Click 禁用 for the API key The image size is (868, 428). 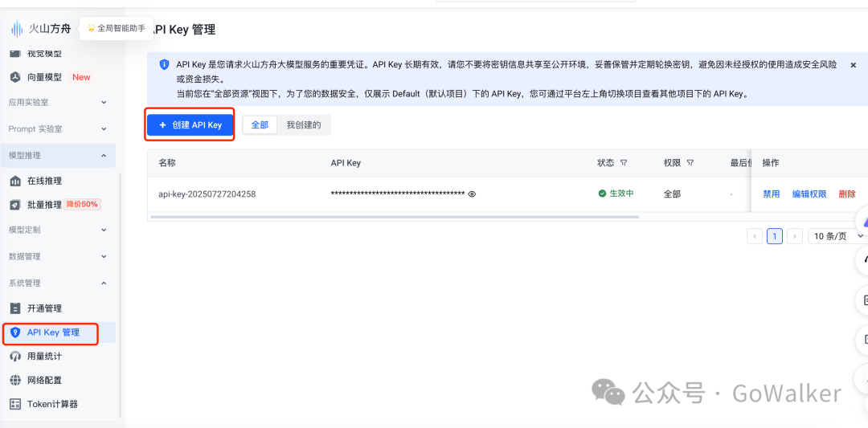(x=771, y=194)
